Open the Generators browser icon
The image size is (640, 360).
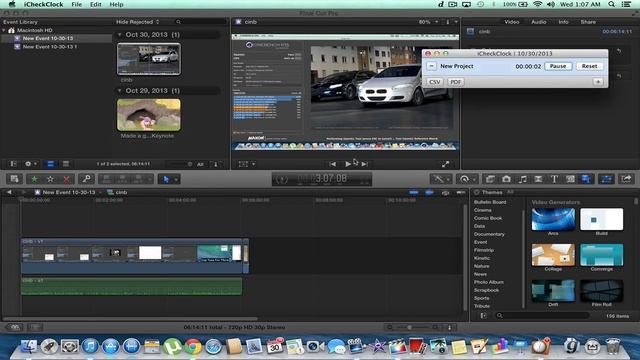click(570, 179)
